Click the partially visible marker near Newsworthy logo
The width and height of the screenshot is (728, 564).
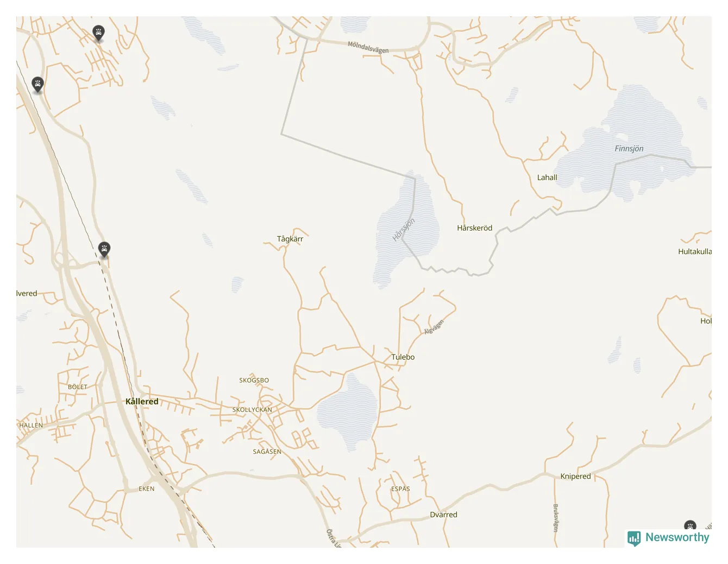coord(690,525)
